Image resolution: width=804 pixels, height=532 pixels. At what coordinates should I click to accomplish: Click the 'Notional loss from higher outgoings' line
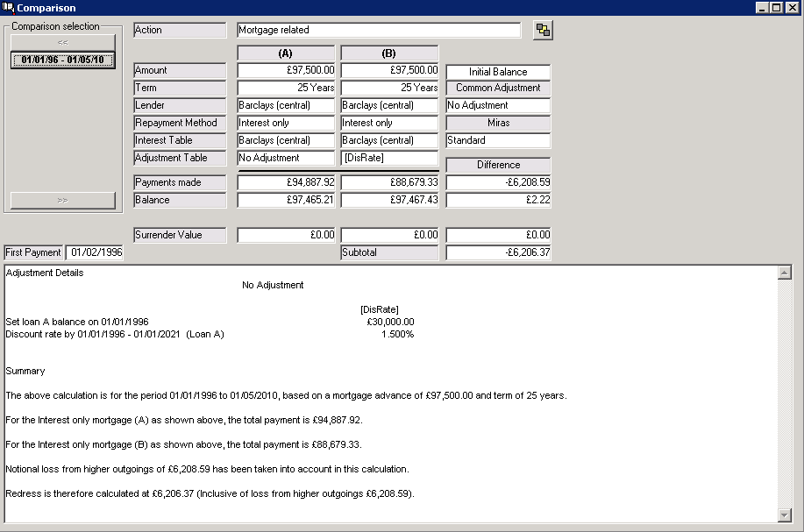[207, 469]
